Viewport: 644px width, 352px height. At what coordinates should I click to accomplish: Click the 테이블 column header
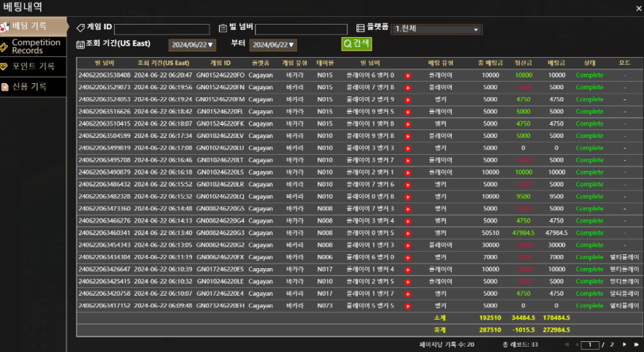[x=325, y=62]
